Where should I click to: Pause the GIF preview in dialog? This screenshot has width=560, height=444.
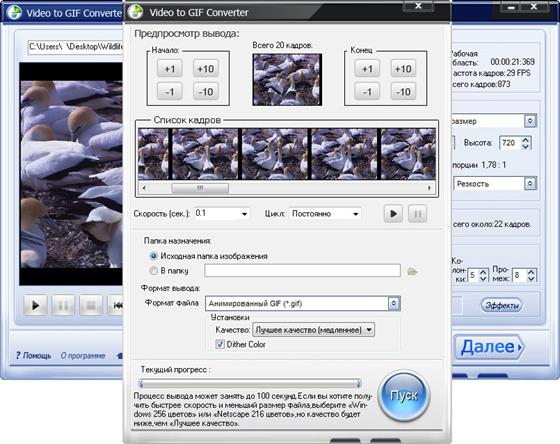pos(418,214)
